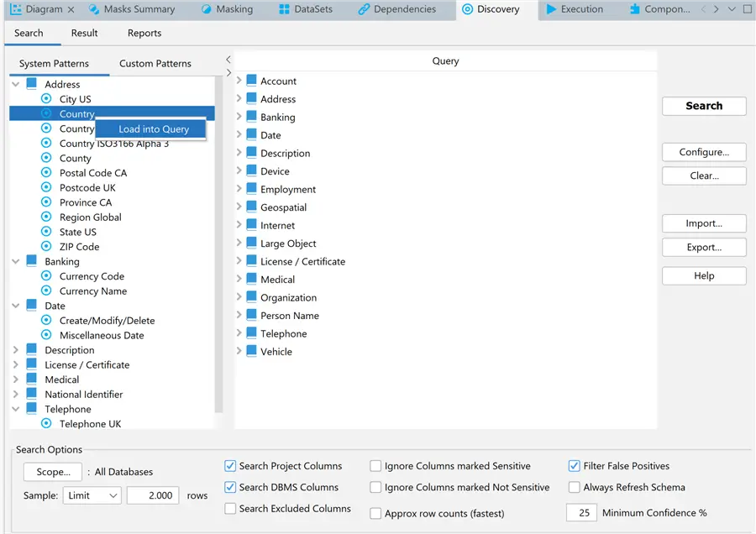This screenshot has width=756, height=534.
Task: Expand the Account node in Query
Action: (239, 81)
